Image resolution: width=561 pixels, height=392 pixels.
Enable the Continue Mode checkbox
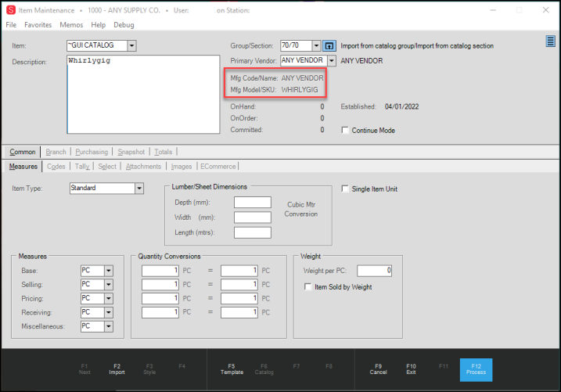click(345, 130)
